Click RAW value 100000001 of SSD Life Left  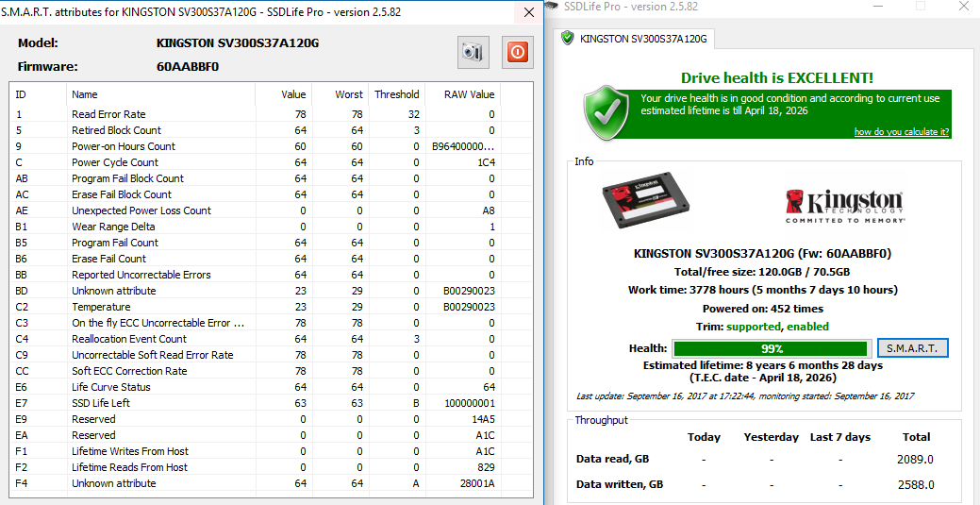point(470,403)
